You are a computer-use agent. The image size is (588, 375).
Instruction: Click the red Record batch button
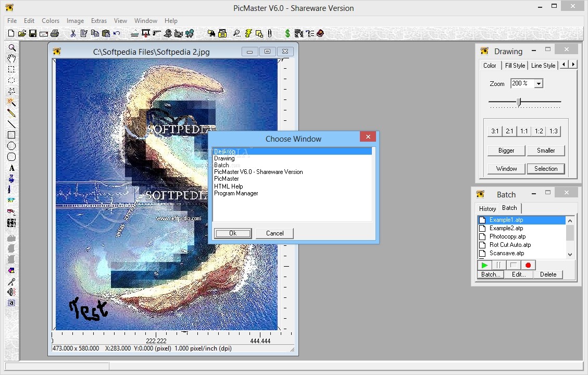pyautogui.click(x=528, y=265)
